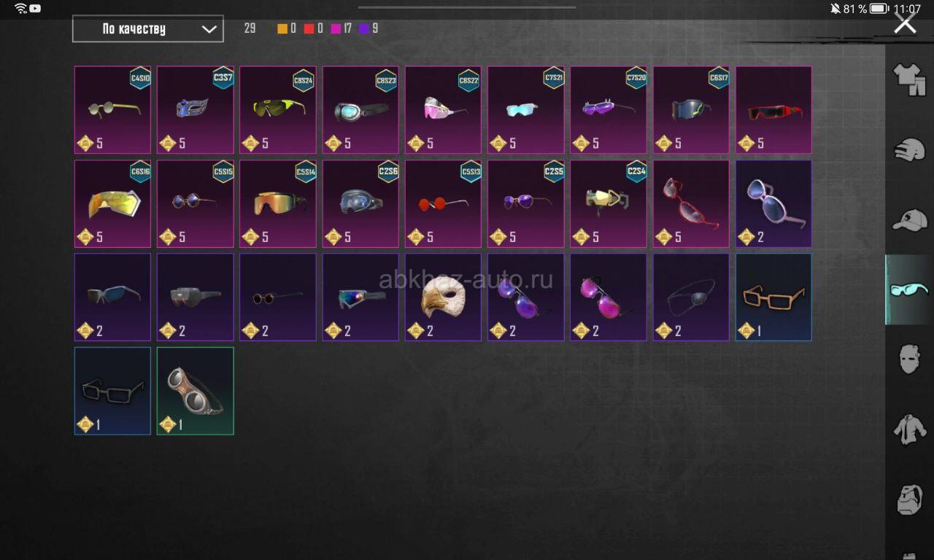The height and width of the screenshot is (560, 934).
Task: Choose the black eye patch item
Action: 691,297
